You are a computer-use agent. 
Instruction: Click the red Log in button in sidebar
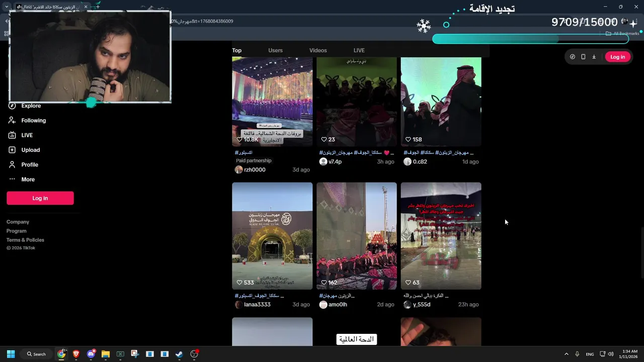point(40,198)
